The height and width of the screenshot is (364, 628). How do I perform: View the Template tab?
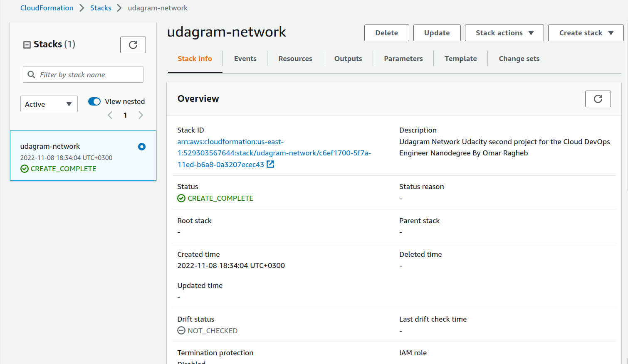[461, 59]
